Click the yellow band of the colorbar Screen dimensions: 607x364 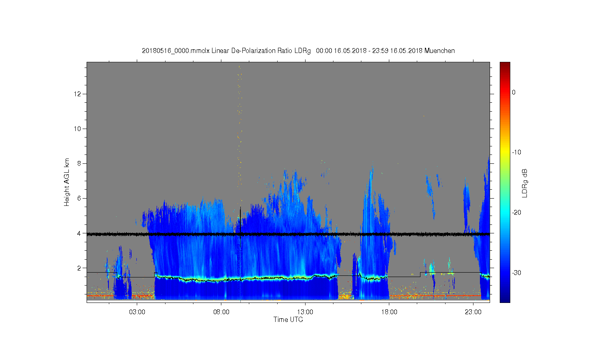click(505, 152)
